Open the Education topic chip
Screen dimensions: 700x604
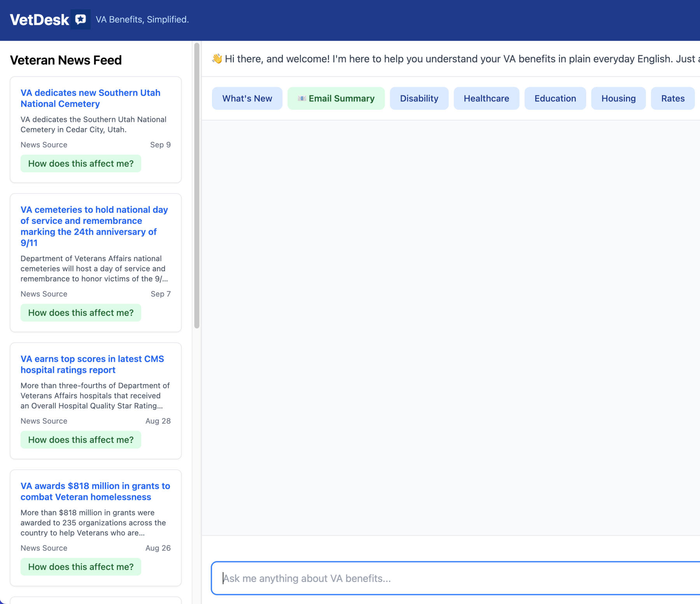(x=555, y=98)
